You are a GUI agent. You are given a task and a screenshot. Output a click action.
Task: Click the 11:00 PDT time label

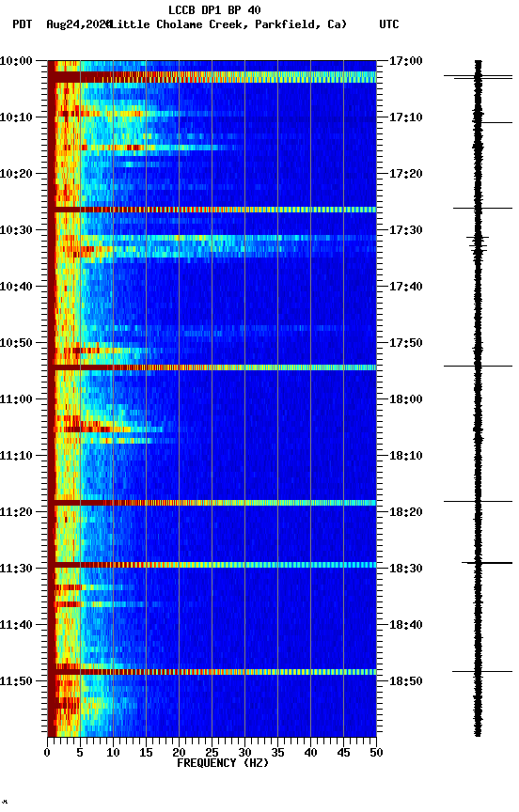tap(16, 399)
